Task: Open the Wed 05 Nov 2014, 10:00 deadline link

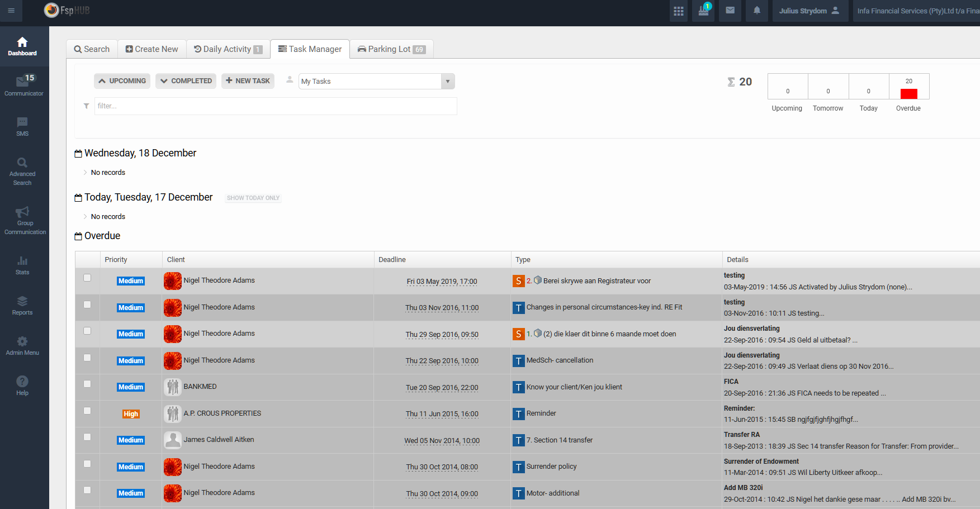Action: [x=442, y=441]
